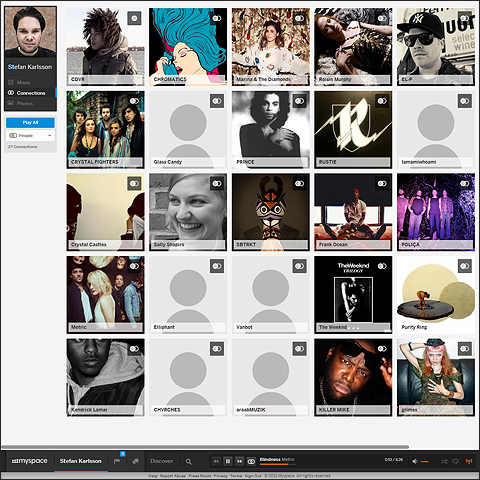Click the connection icon on the Grimes tile

pyautogui.click(x=465, y=349)
